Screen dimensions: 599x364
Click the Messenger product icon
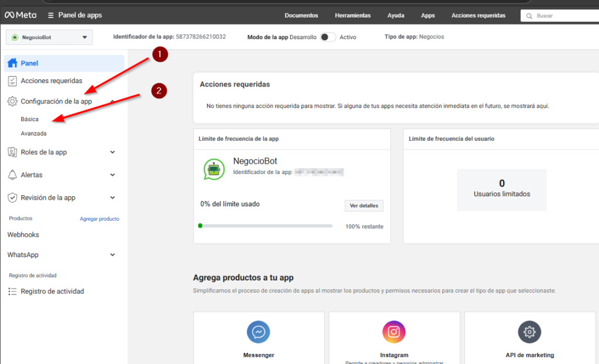[258, 332]
